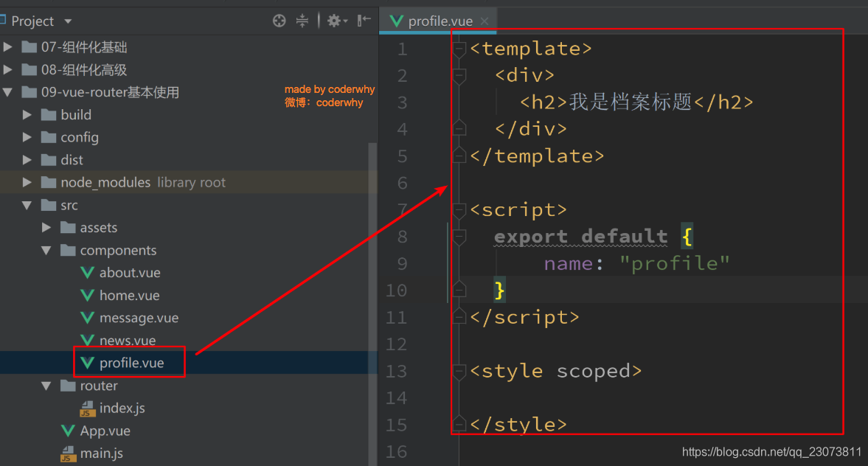Click the folder icon of build
The width and height of the screenshot is (868, 466).
click(x=49, y=114)
